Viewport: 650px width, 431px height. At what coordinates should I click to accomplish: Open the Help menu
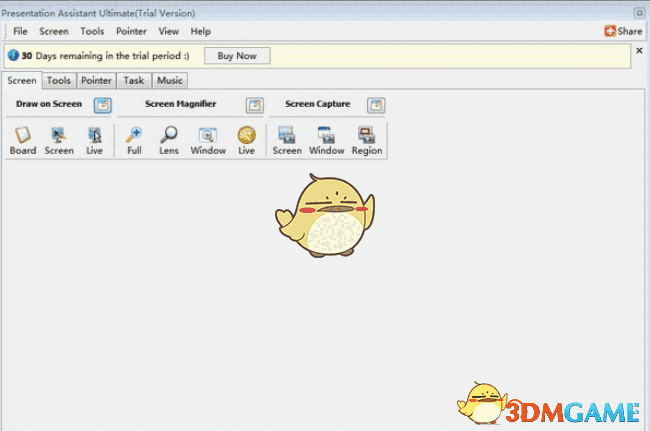click(201, 31)
